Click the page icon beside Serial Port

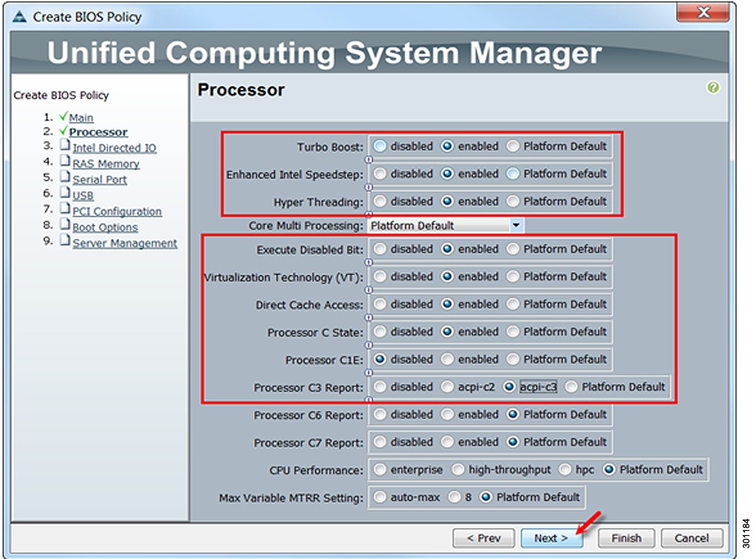[x=65, y=177]
